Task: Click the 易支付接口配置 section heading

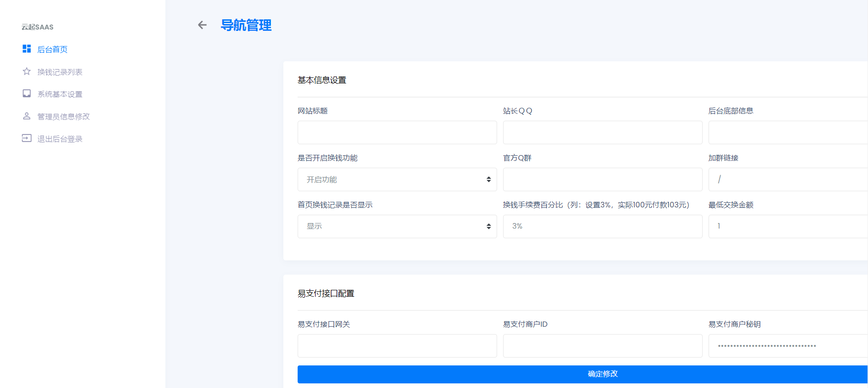Action: point(326,294)
